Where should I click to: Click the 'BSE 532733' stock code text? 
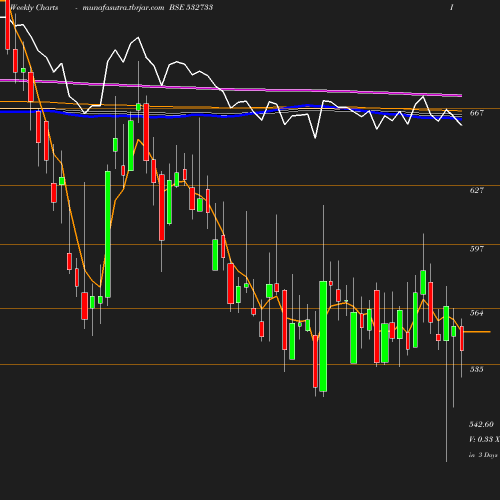[x=191, y=7]
